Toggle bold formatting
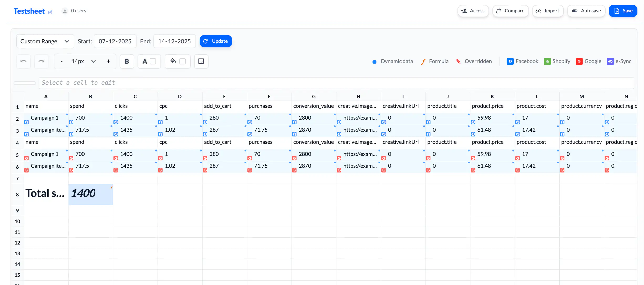This screenshot has height=285, width=644. tap(127, 61)
